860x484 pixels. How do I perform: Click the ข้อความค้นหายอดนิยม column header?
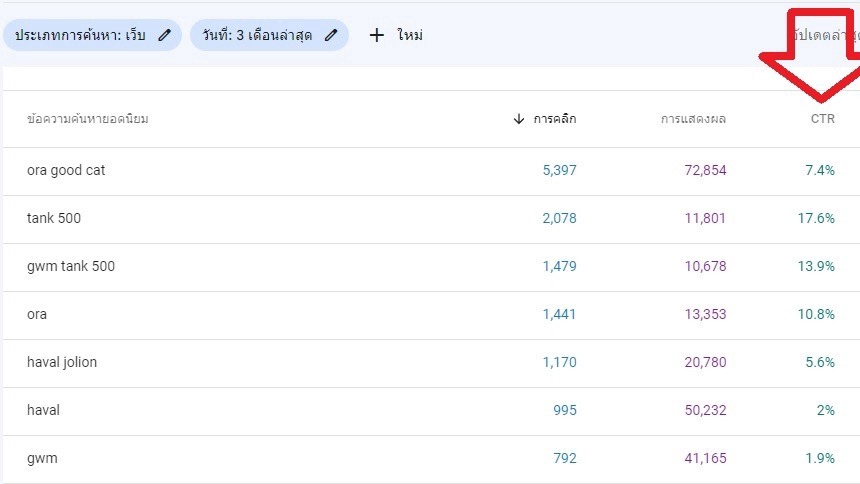point(88,119)
